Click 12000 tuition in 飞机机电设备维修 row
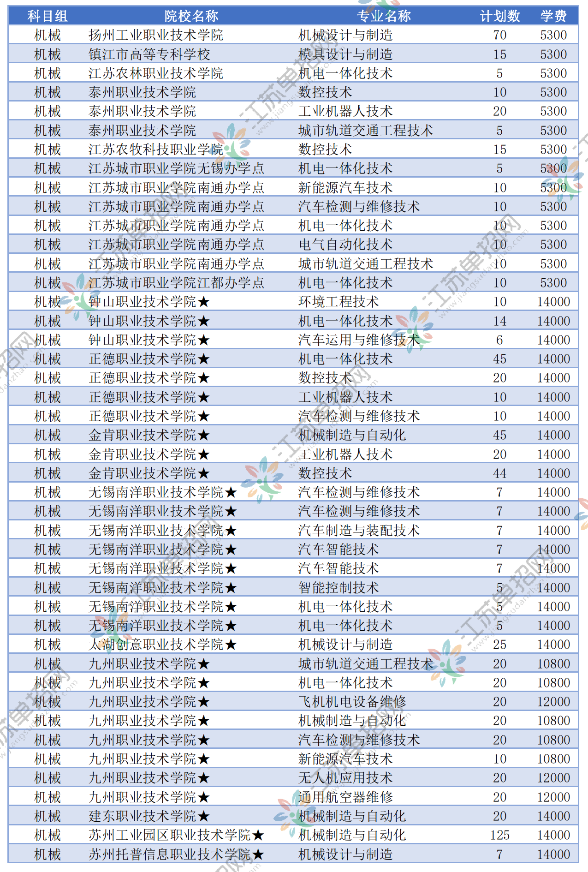588x872 pixels. coord(553,702)
